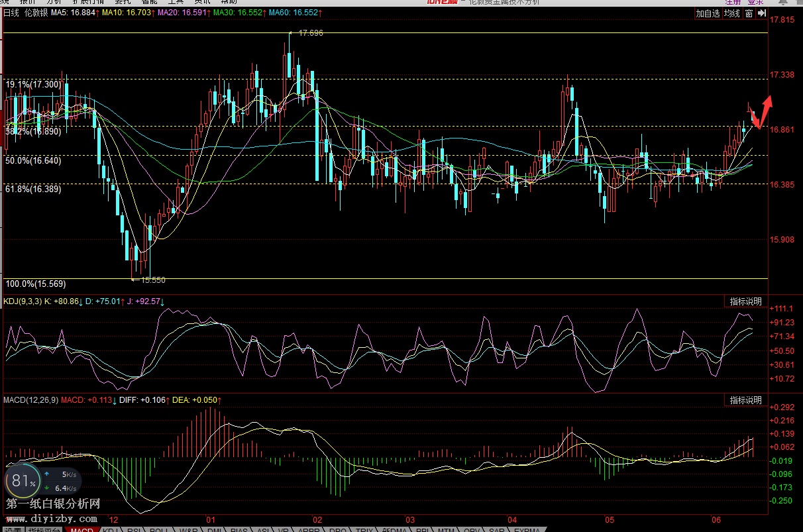This screenshot has height=532, width=803.
Task: Click the 加自选 add-to-watchlist button
Action: click(x=708, y=13)
